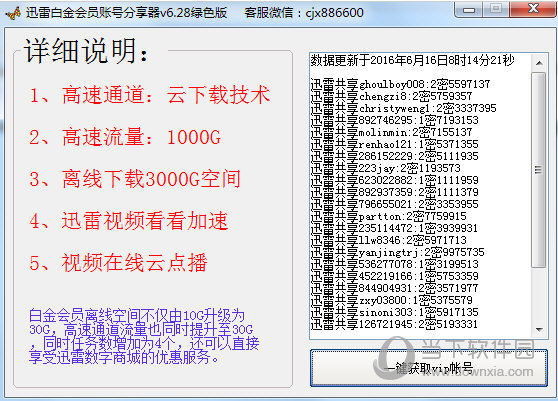Click item 4 迅雷视频看看加速
The image size is (558, 401).
(x=128, y=221)
